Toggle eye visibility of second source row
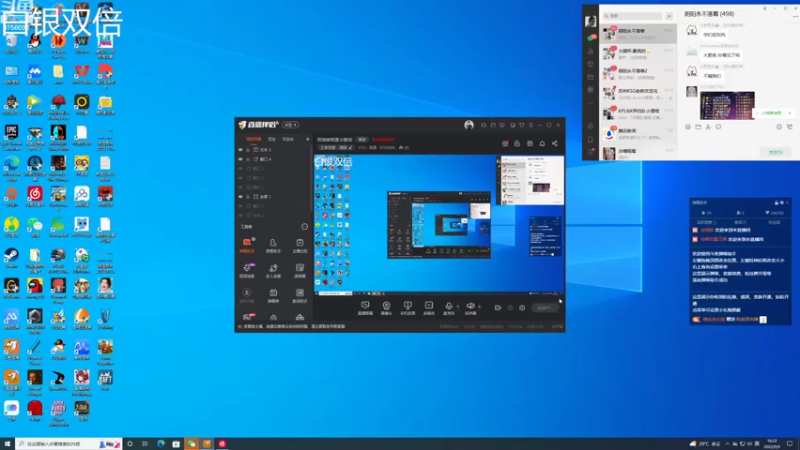Image resolution: width=800 pixels, height=450 pixels. coord(240,159)
